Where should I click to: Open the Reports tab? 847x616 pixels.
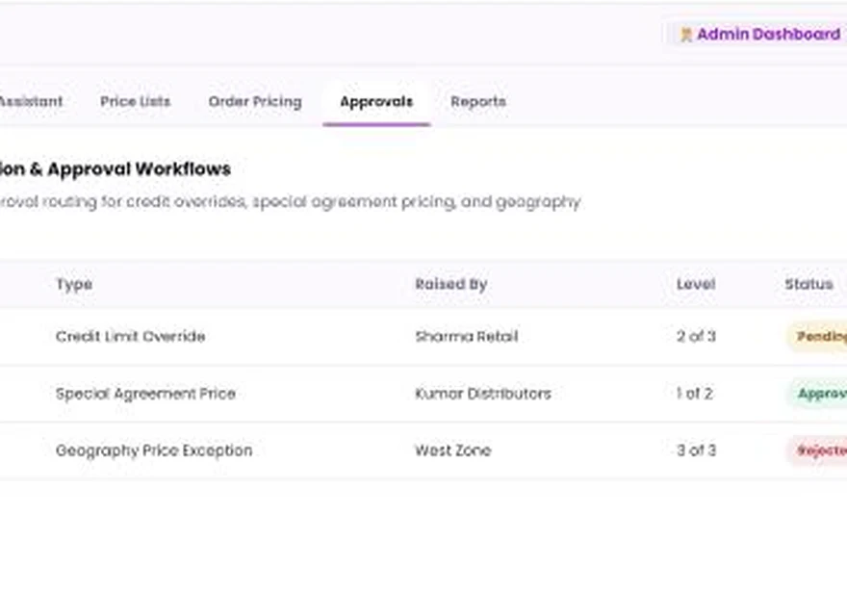[478, 102]
